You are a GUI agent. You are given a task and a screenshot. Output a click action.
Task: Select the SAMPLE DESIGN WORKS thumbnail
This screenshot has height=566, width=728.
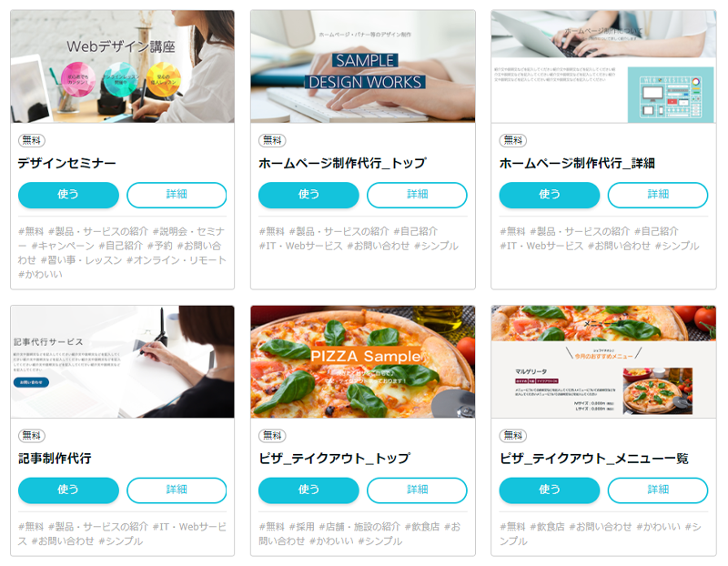click(362, 66)
